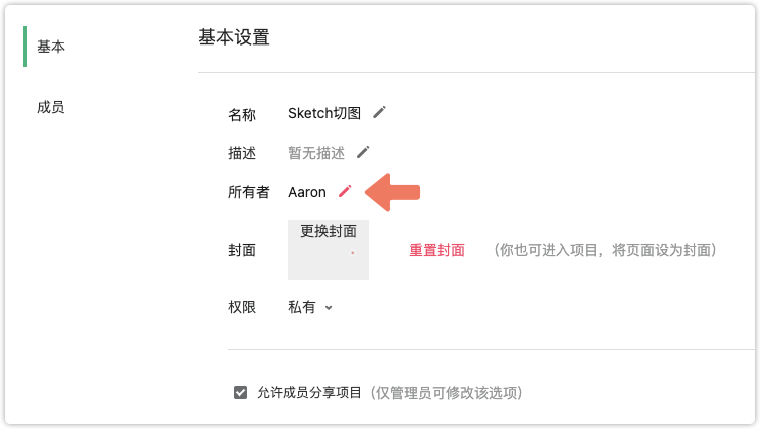760x429 pixels.
Task: Switch to the 基本 sidebar tab
Action: pos(51,47)
